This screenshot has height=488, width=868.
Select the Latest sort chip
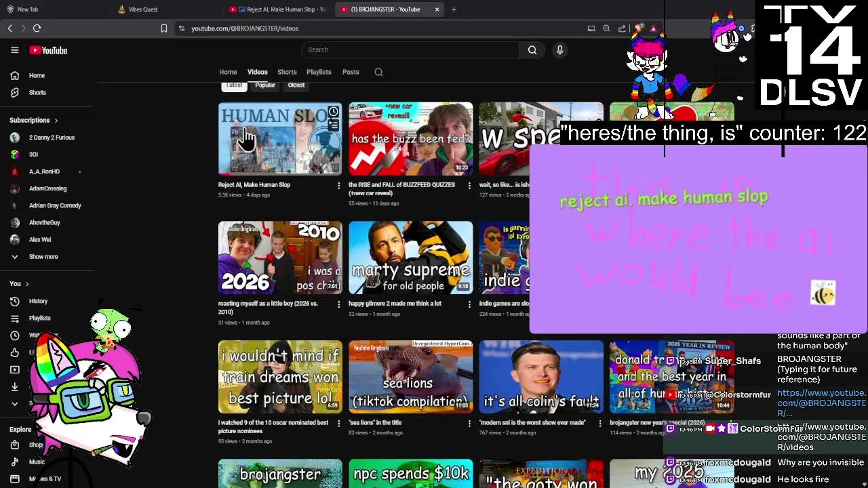tap(234, 85)
